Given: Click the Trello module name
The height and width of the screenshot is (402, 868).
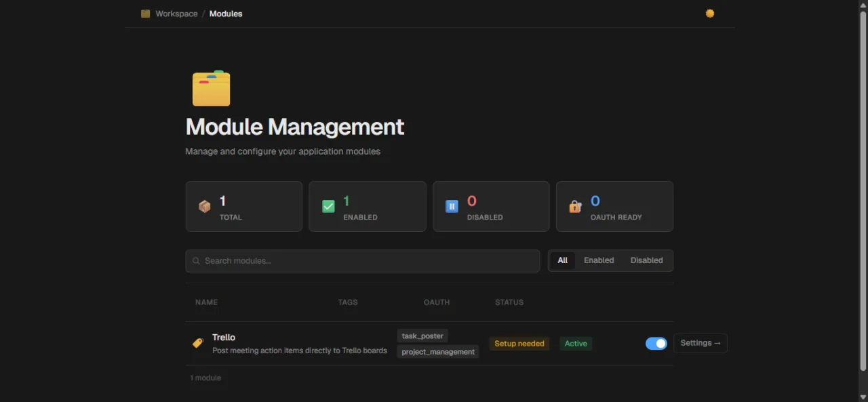Looking at the screenshot, I should pyautogui.click(x=224, y=338).
